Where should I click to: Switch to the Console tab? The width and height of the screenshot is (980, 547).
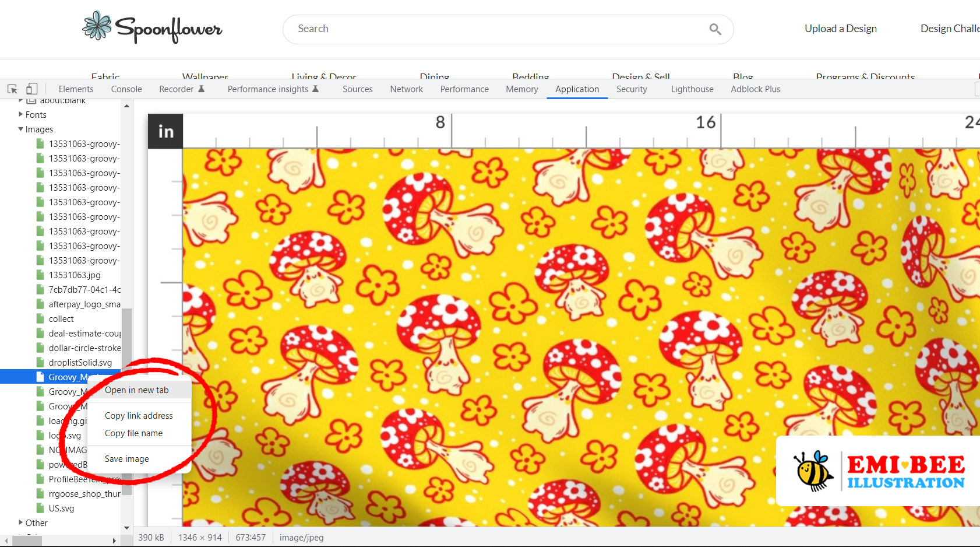(126, 89)
